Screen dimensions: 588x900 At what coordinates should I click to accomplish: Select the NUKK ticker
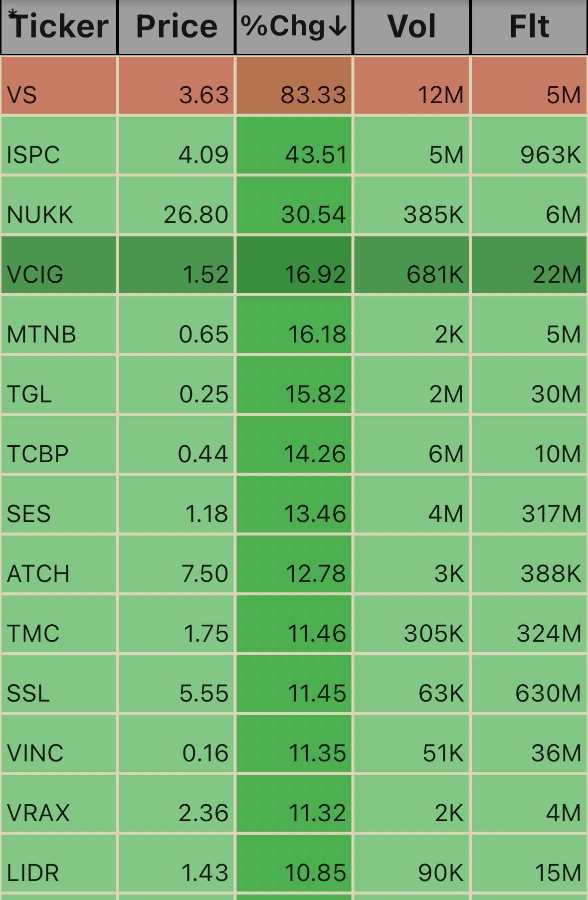tap(40, 214)
